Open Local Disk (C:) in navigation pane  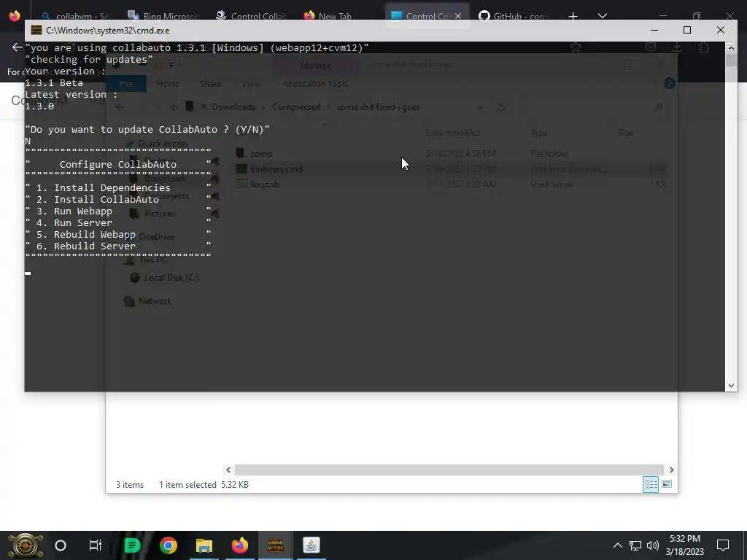point(171,278)
